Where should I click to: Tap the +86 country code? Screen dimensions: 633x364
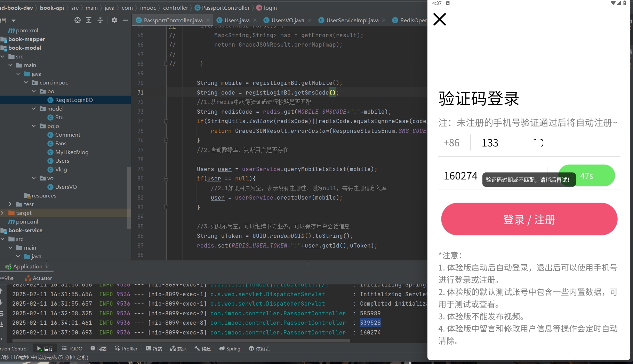click(451, 143)
